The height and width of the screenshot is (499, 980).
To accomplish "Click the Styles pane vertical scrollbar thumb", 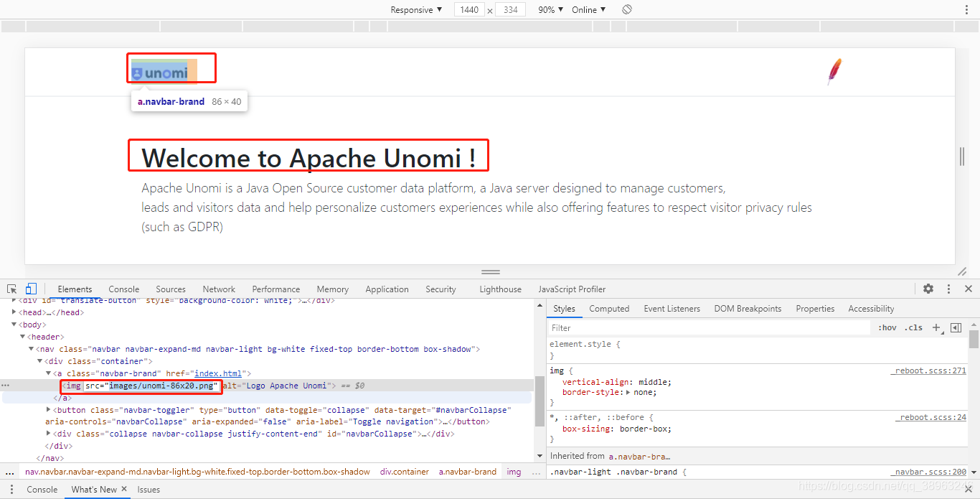I will [974, 339].
